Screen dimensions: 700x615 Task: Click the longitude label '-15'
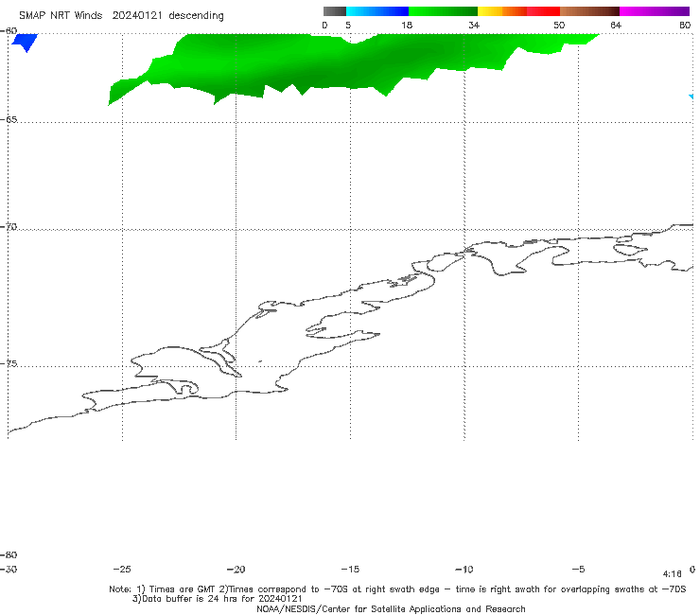click(x=350, y=570)
